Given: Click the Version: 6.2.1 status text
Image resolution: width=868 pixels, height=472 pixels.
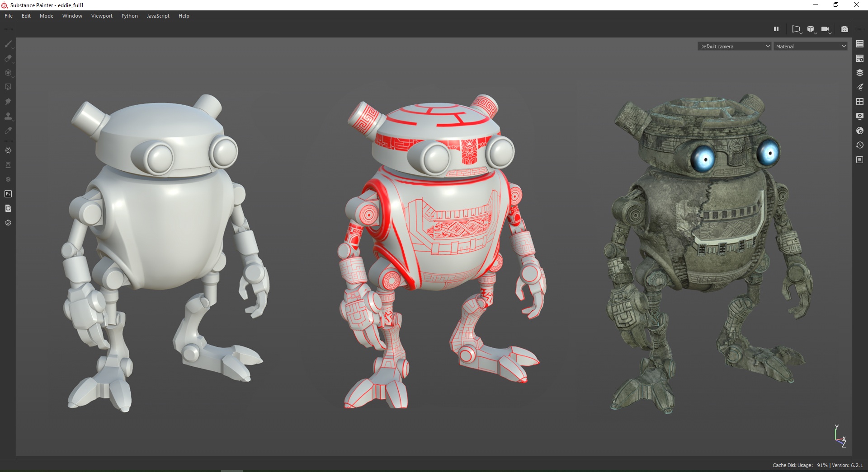Looking at the screenshot, I should tap(847, 465).
